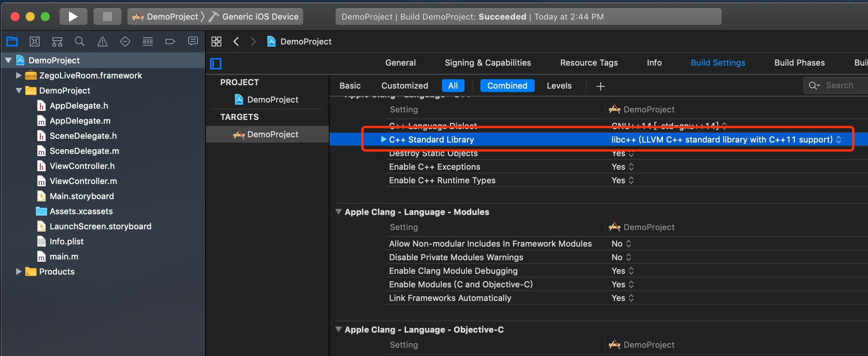Viewport: 868px width, 356px height.
Task: Select Levels settings view
Action: click(x=559, y=86)
